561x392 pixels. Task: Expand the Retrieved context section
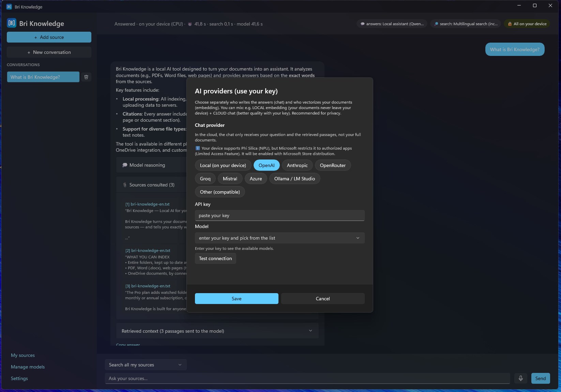(217, 331)
